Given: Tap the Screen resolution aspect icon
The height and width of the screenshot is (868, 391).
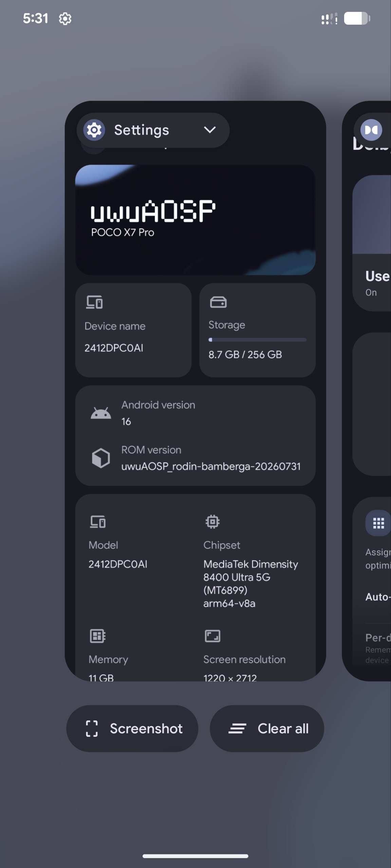Looking at the screenshot, I should click(x=212, y=636).
